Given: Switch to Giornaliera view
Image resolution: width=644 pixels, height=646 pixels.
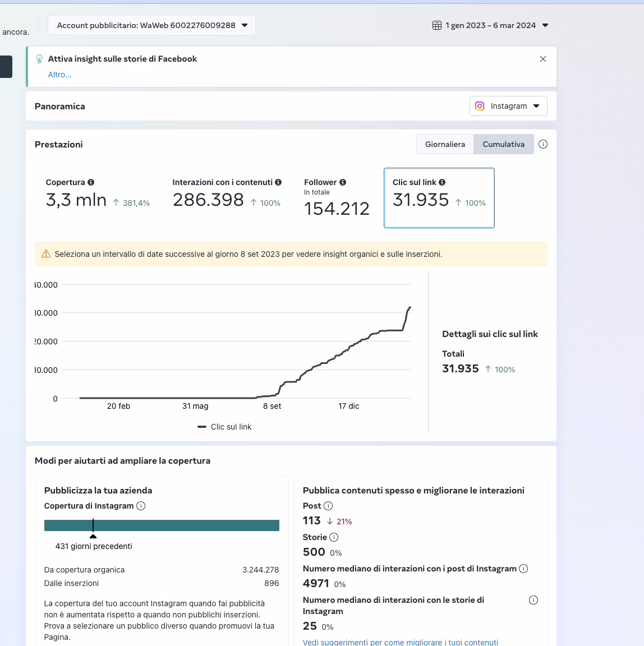Looking at the screenshot, I should click(445, 144).
